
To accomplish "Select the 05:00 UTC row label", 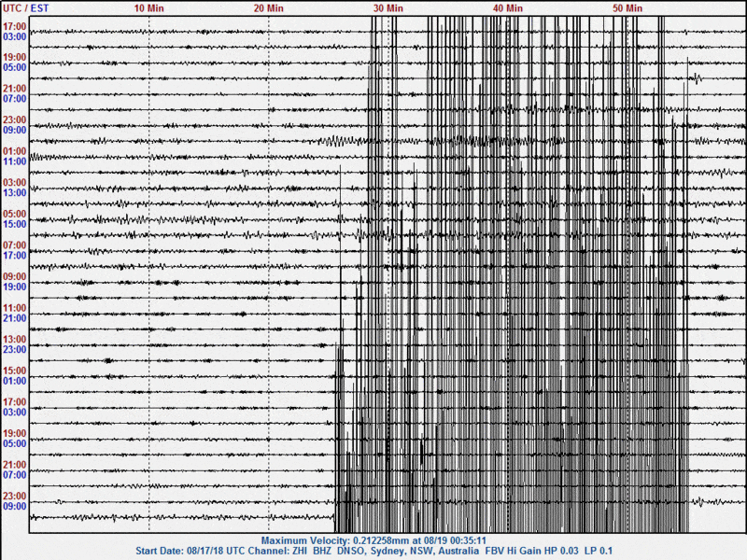I will click(x=14, y=214).
